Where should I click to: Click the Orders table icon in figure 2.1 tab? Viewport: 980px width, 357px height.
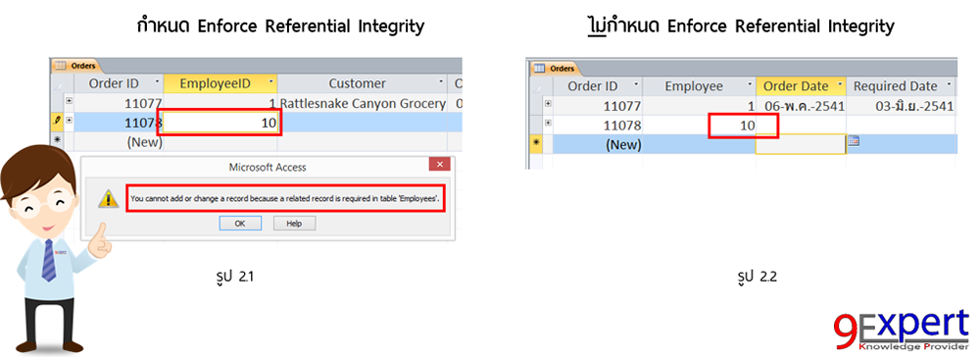(x=60, y=66)
